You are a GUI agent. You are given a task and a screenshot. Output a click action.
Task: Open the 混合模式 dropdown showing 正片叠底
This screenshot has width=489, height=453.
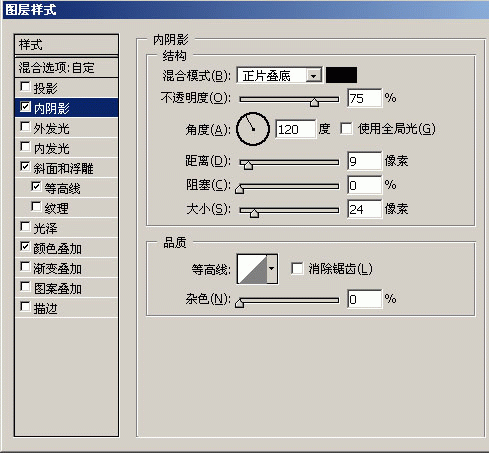(279, 76)
